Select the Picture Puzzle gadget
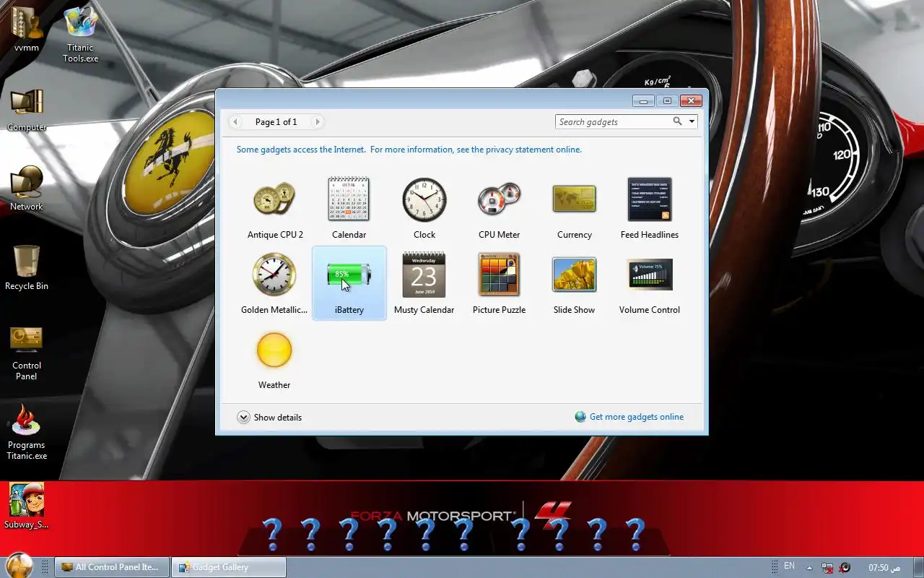Viewport: 924px width, 578px height. click(x=500, y=284)
